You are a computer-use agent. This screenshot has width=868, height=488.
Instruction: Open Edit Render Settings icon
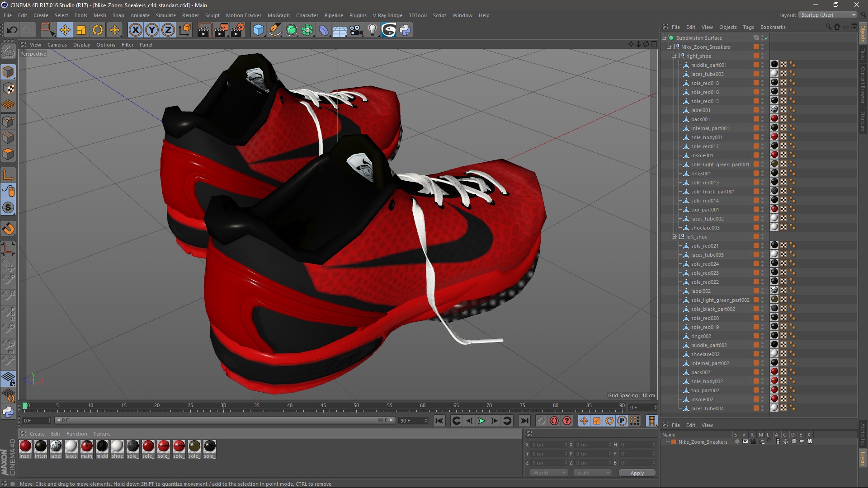pos(238,30)
